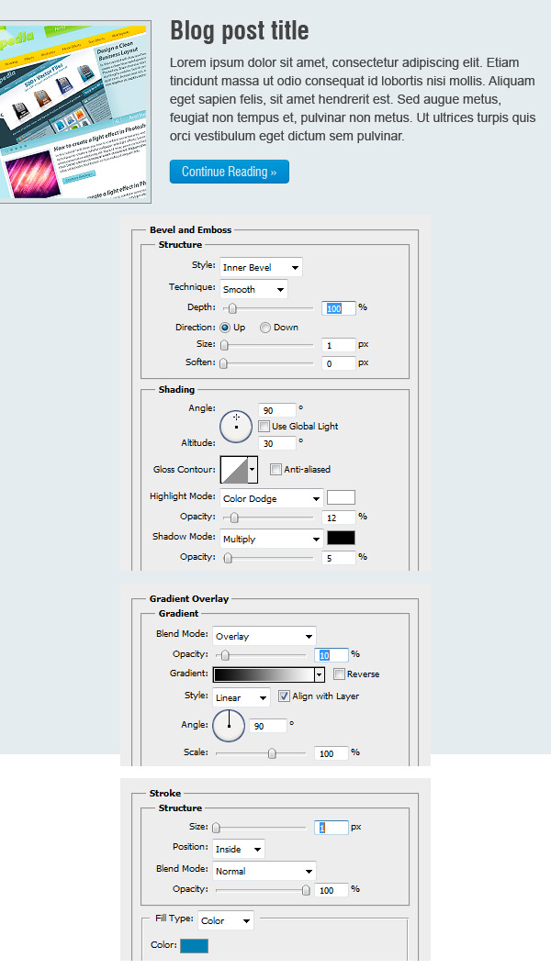This screenshot has height=980, width=551.
Task: Click the Highlight Opacity slider handle
Action: [x=234, y=518]
